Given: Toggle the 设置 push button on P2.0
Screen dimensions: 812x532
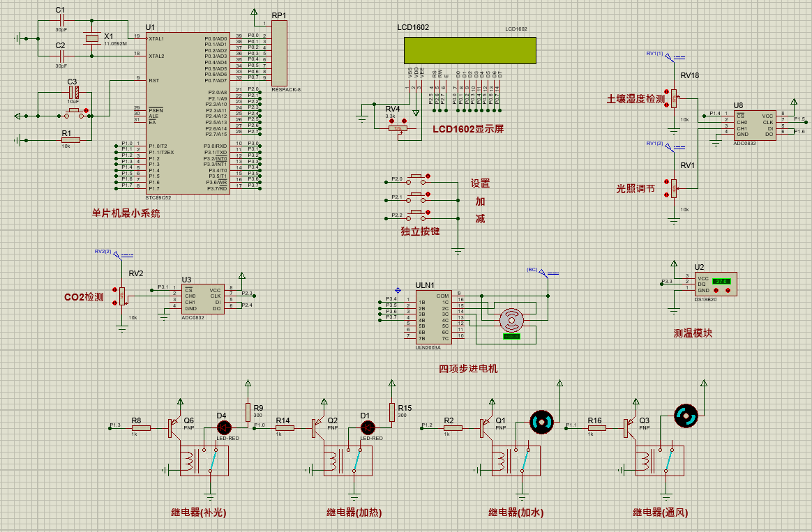Looking at the screenshot, I should tap(416, 179).
